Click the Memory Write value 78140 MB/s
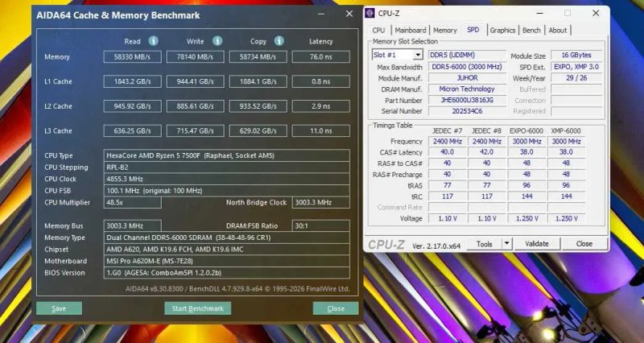644x343 pixels. point(195,56)
